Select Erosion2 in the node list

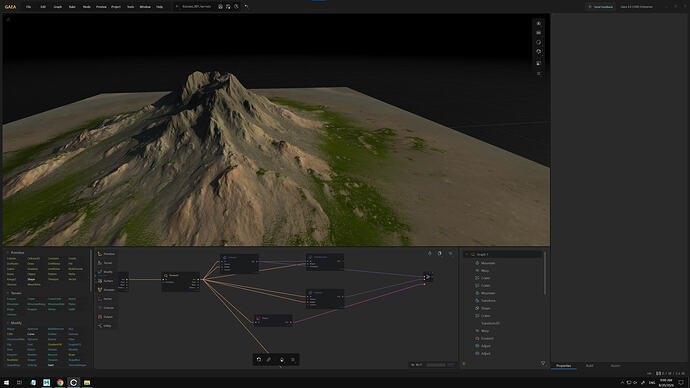point(487,338)
